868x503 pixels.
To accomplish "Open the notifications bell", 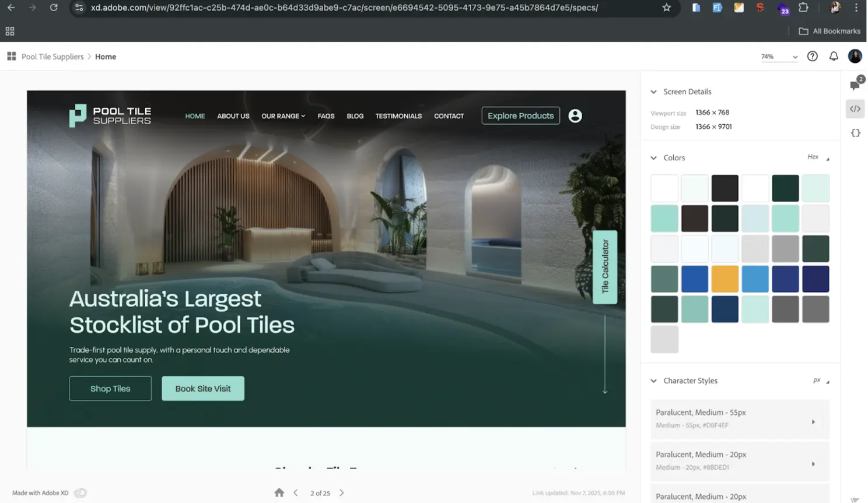I will (x=834, y=57).
